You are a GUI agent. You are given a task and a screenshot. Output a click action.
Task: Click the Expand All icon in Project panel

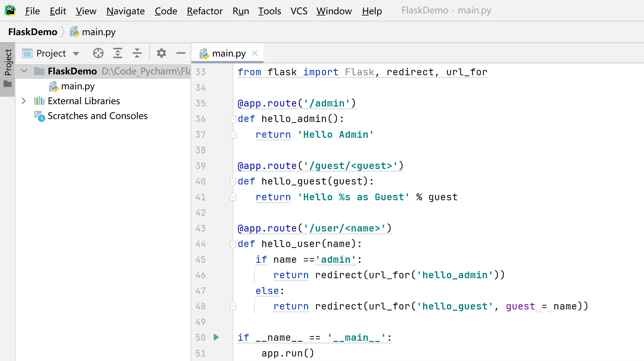(x=118, y=53)
